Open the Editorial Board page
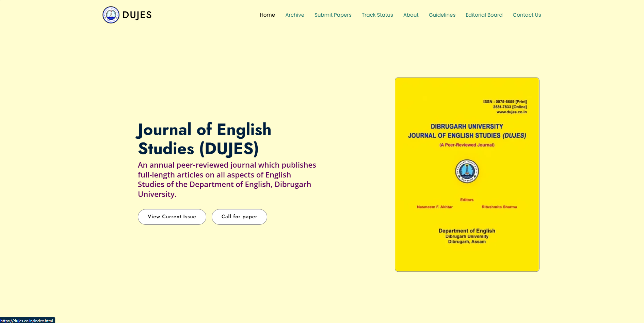 point(484,15)
